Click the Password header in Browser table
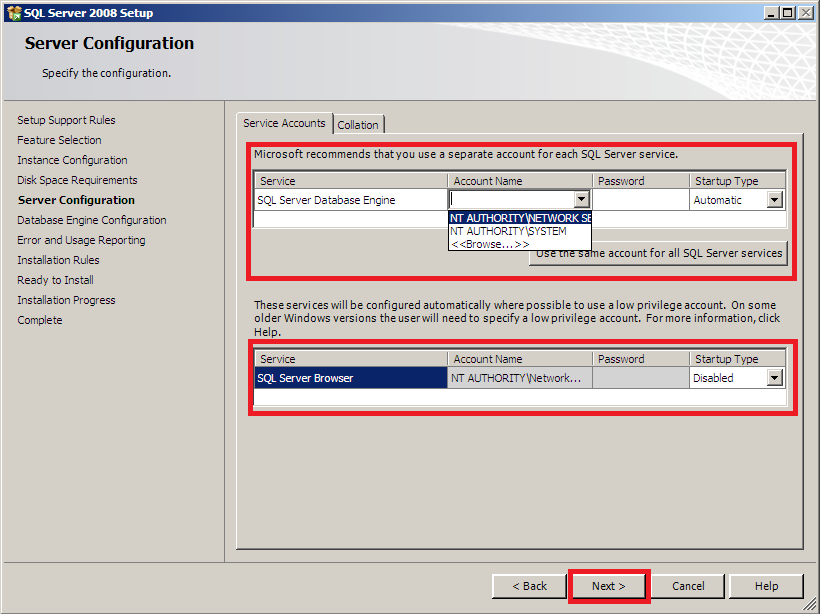 coord(641,359)
